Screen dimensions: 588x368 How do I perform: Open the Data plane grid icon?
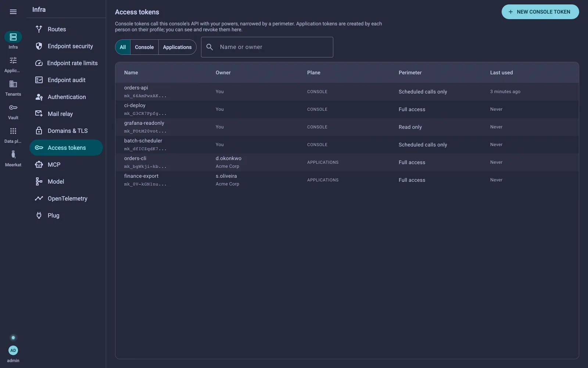click(13, 131)
